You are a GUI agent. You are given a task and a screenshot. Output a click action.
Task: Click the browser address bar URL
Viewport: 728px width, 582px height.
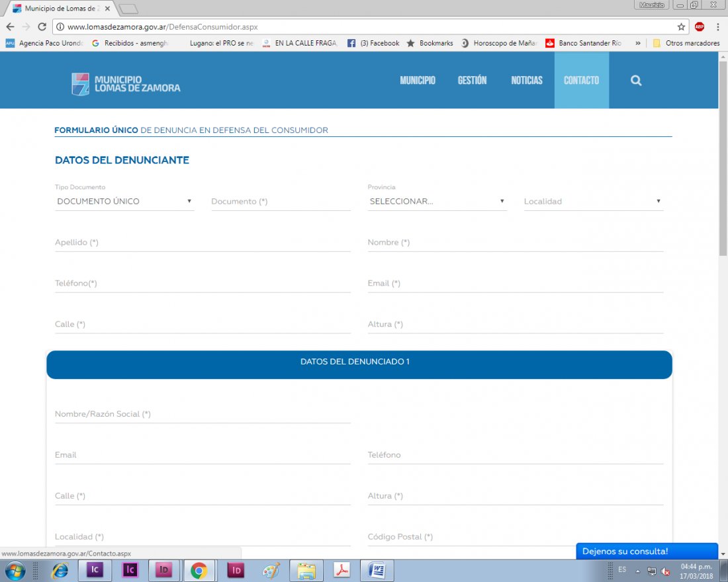pyautogui.click(x=163, y=27)
